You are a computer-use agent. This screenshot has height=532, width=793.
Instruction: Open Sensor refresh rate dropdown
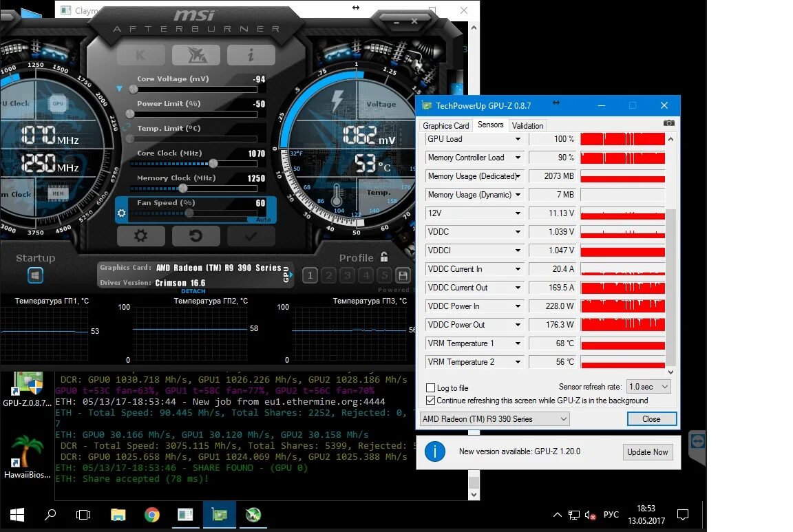(x=649, y=387)
